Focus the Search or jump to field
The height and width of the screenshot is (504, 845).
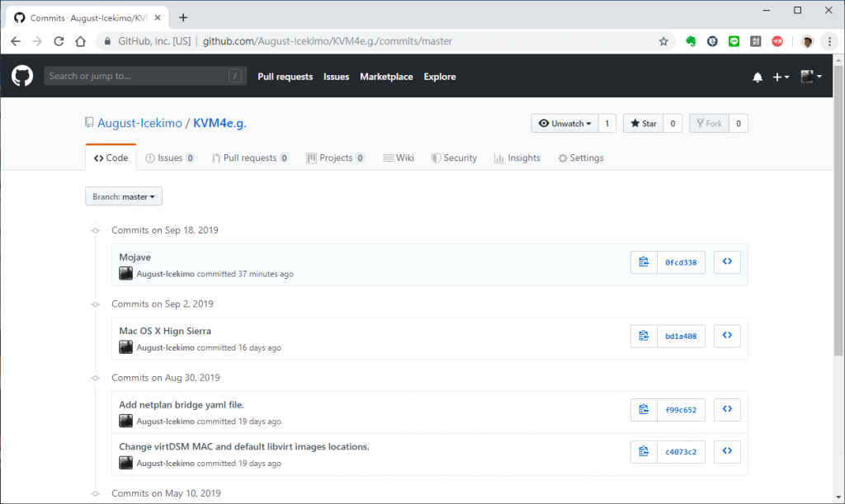145,76
